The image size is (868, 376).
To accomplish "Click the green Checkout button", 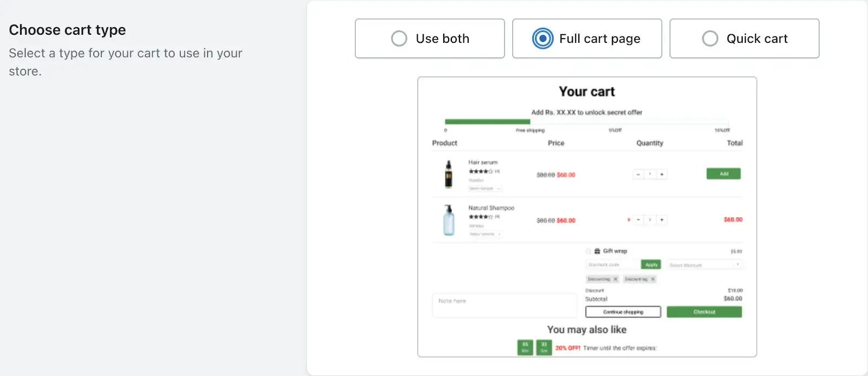I will pos(704,312).
